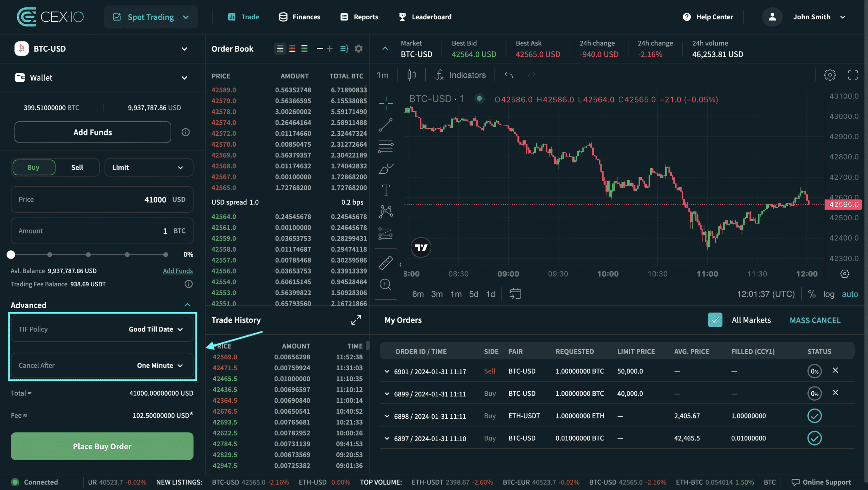Toggle All Markets checkbox

[x=715, y=320]
